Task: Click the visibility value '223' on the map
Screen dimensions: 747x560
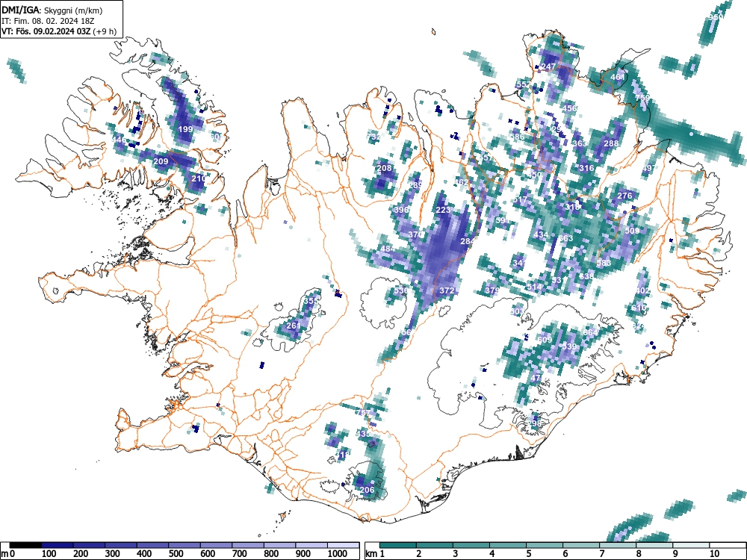Action: click(443, 210)
